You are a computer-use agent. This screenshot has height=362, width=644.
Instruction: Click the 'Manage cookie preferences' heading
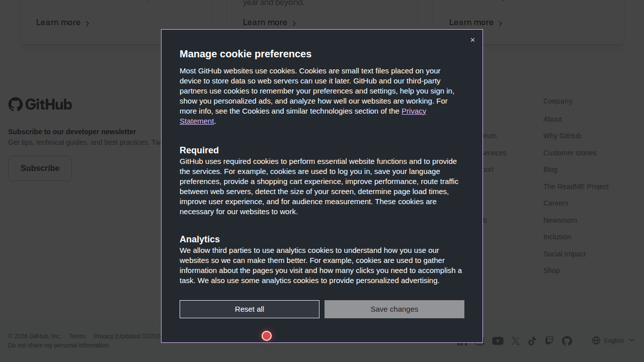(x=246, y=54)
